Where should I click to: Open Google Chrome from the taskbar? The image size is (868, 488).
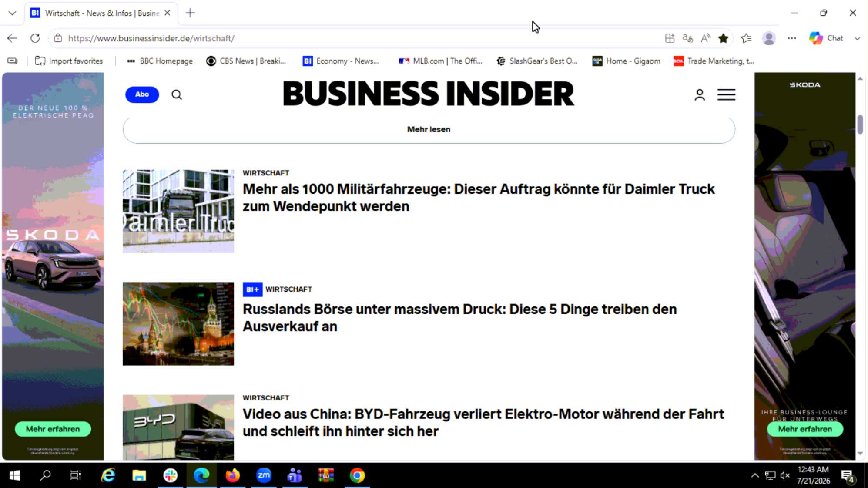(357, 475)
